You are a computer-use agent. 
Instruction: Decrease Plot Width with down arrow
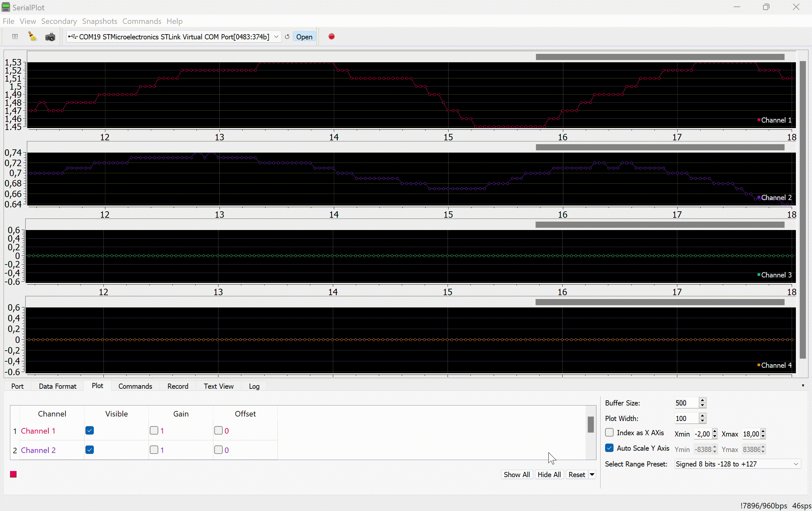pos(702,421)
